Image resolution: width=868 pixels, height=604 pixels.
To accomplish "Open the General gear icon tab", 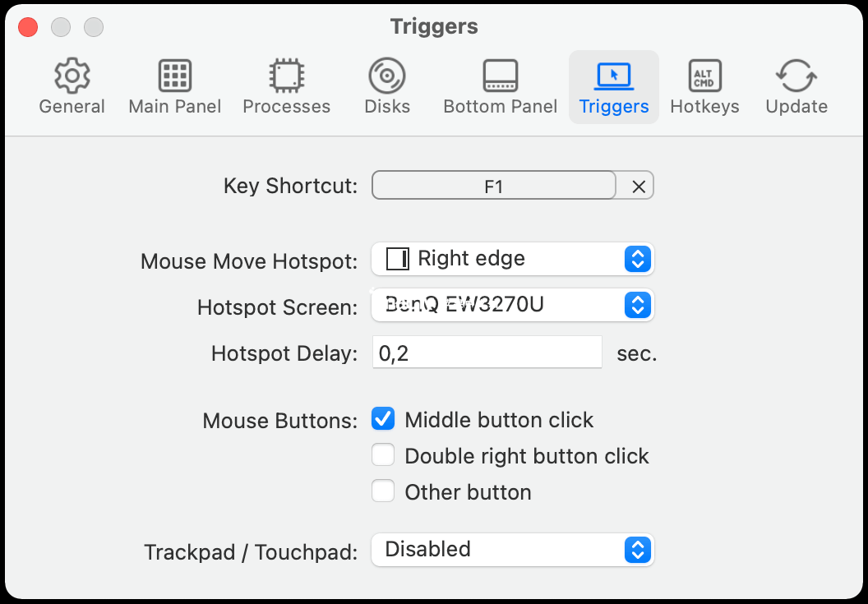I will [x=72, y=76].
